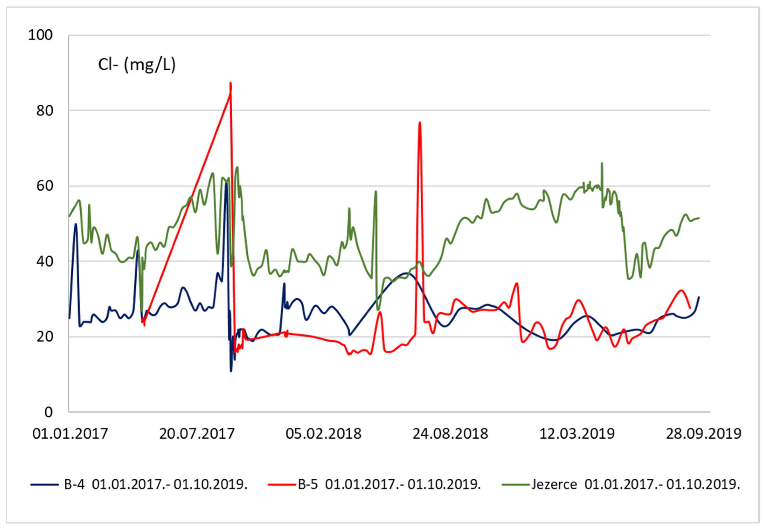Click the 0 y-axis label

tap(49, 412)
